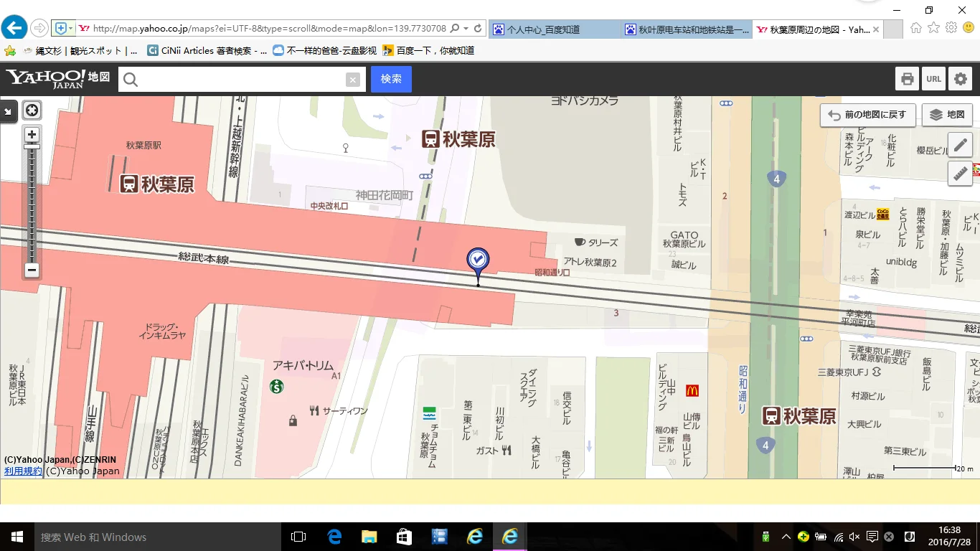Click the zoom level slider handle
This screenshot has width=980, height=551.
point(32,147)
